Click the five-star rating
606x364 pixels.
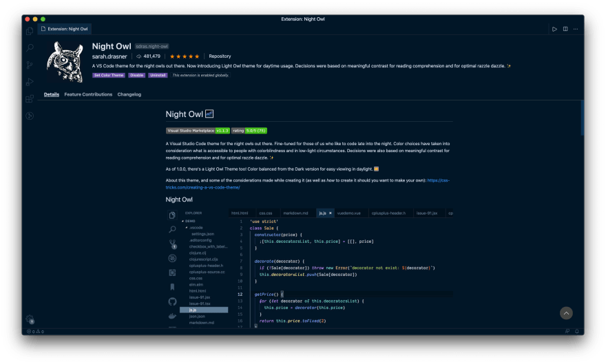pos(185,56)
